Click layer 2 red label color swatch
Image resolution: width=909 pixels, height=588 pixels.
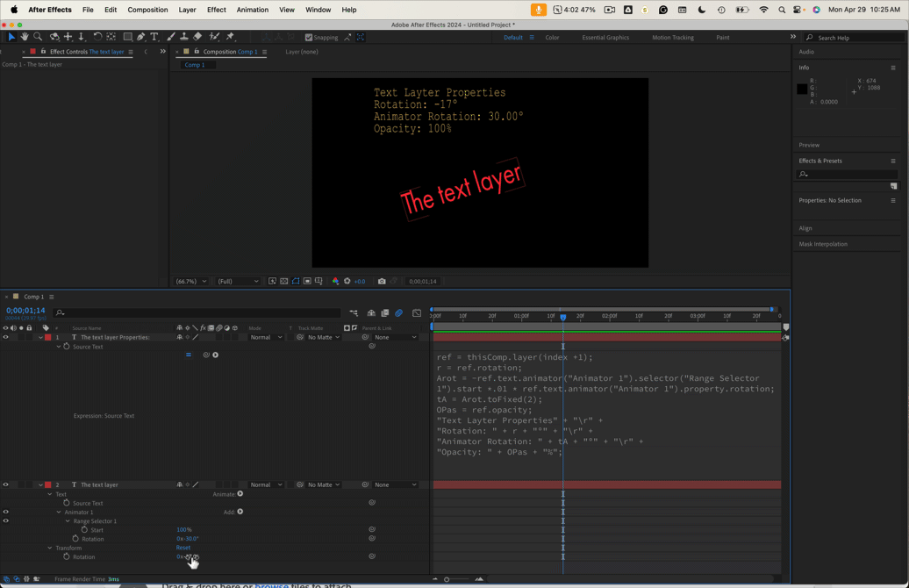point(48,484)
